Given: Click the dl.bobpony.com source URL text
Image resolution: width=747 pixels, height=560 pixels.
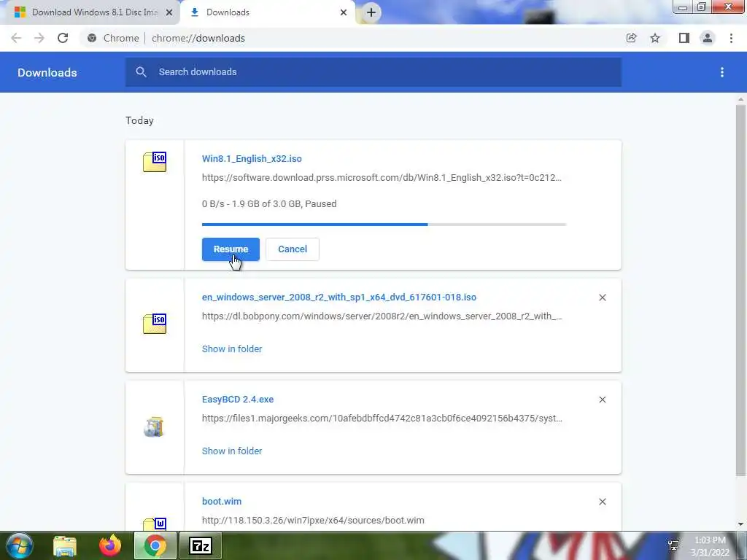Looking at the screenshot, I should click(382, 316).
